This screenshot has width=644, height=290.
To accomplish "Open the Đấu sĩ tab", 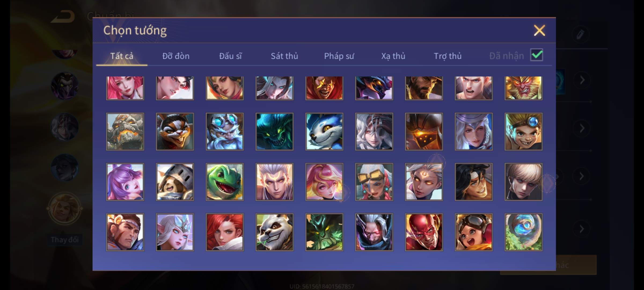I will (230, 56).
